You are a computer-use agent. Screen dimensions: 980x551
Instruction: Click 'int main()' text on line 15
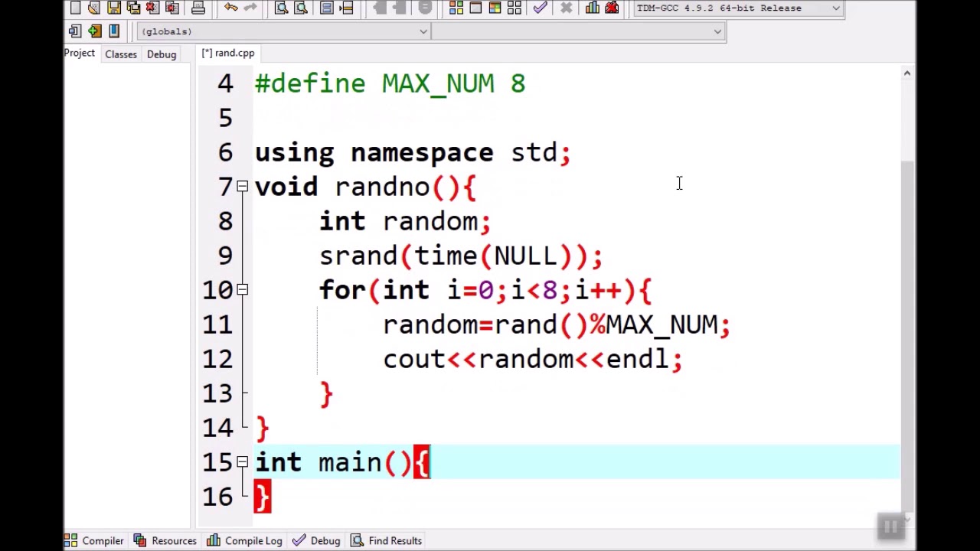coord(334,462)
